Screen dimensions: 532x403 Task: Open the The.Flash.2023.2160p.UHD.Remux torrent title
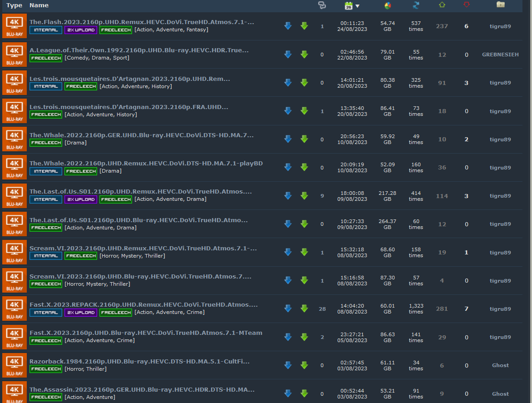pyautogui.click(x=142, y=22)
